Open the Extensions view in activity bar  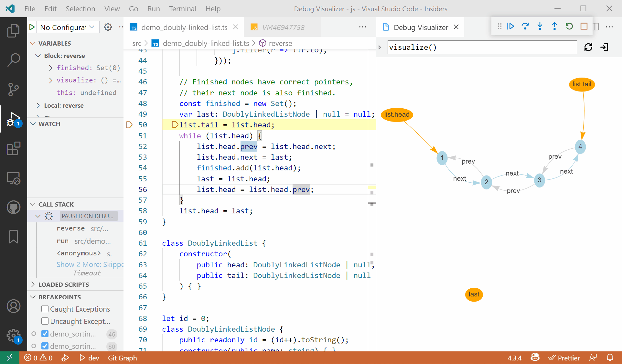pyautogui.click(x=13, y=149)
